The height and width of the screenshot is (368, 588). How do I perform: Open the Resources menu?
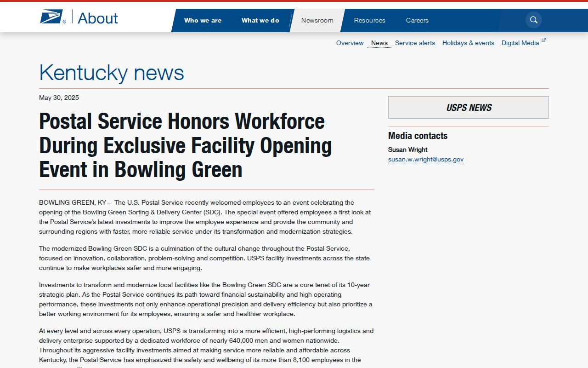pyautogui.click(x=370, y=20)
